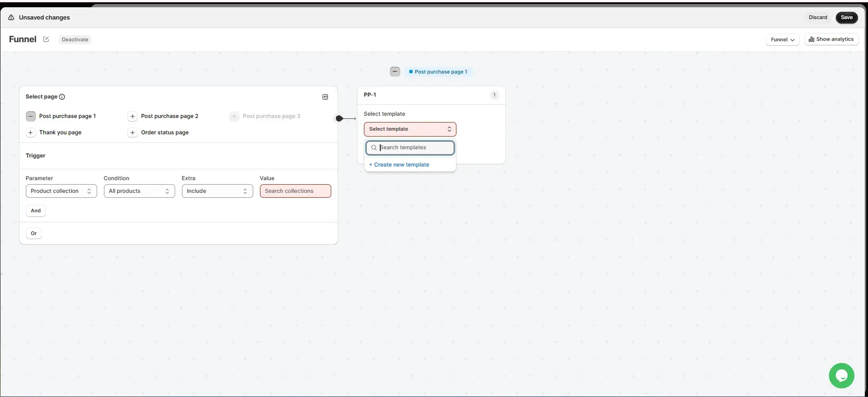Click the Deactivate badge button
Screen dimensions: 868x397
point(75,39)
